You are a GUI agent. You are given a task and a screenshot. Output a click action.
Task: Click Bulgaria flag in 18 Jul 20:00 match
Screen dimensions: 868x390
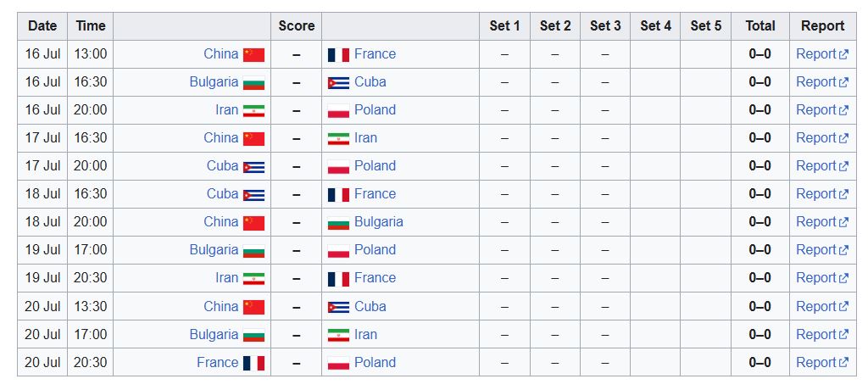click(338, 223)
